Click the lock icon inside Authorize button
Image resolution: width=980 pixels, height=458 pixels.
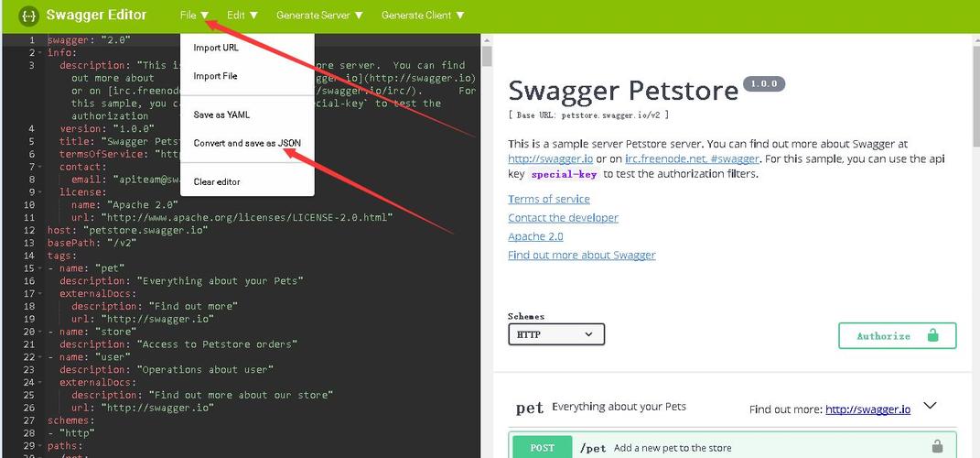[x=933, y=335]
